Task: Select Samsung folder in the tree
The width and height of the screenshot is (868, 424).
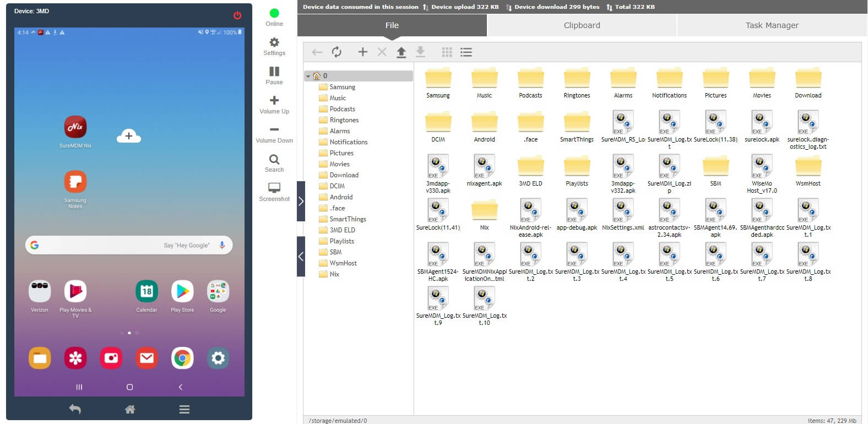Action: 337,87
